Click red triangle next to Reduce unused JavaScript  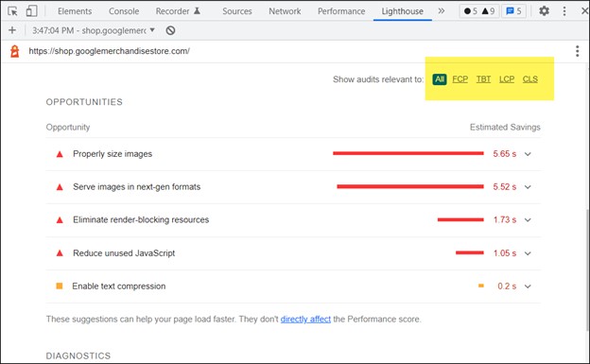tap(60, 253)
